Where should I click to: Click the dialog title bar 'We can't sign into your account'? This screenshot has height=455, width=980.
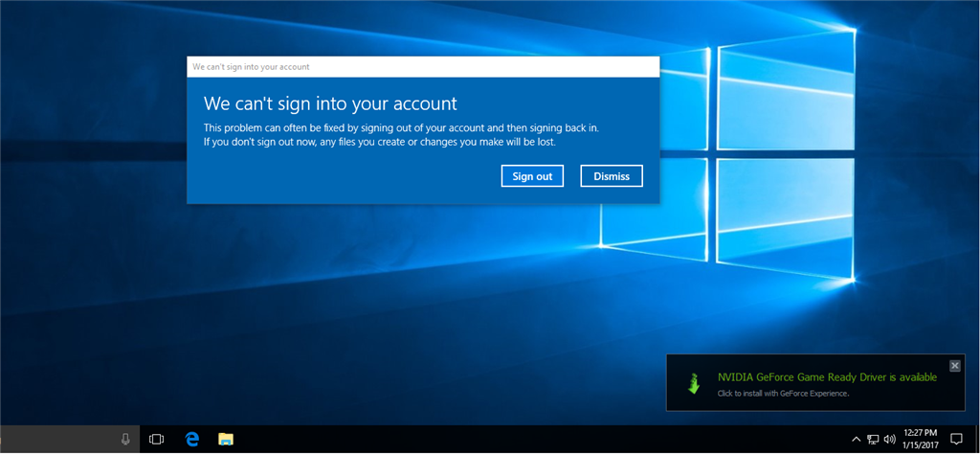(x=423, y=66)
